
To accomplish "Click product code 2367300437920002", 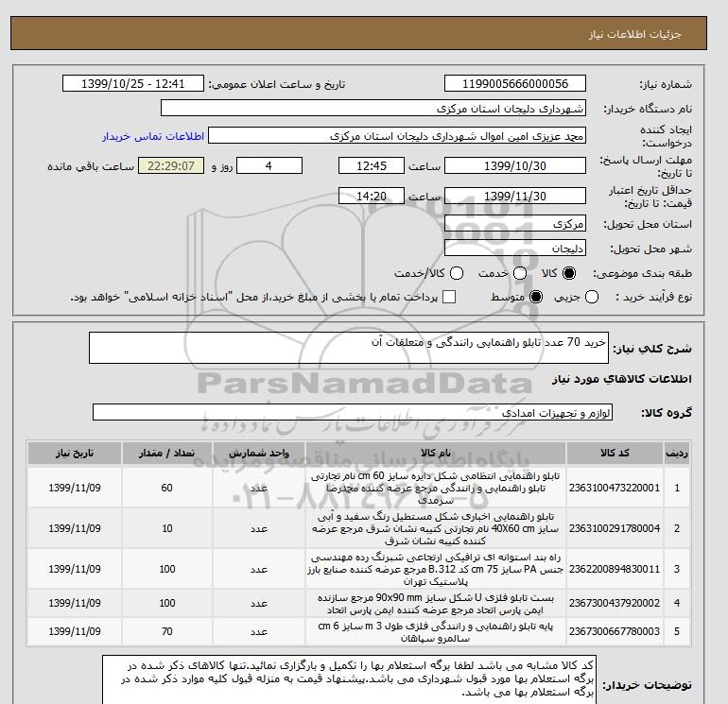I will pos(615,603).
